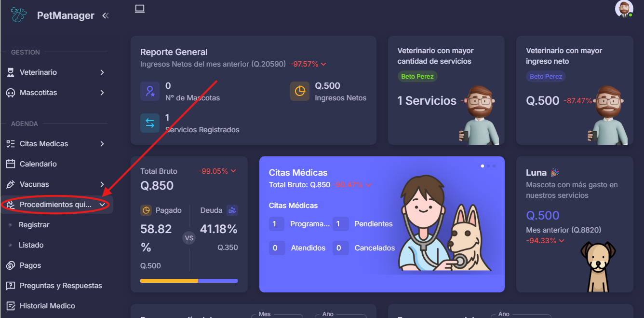
Task: Click the PetManager logo icon
Action: [x=19, y=15]
